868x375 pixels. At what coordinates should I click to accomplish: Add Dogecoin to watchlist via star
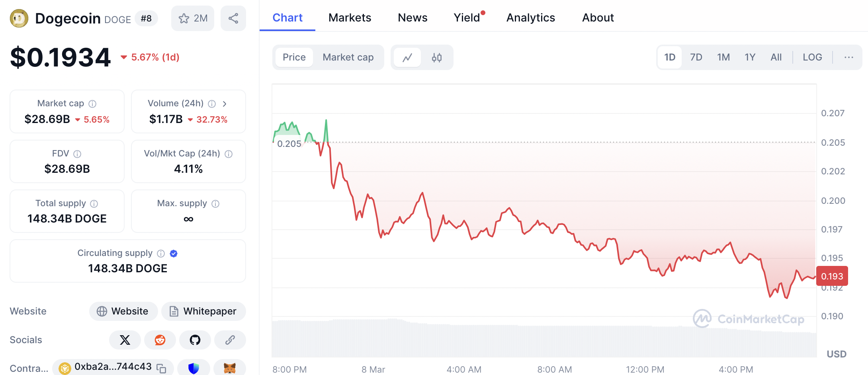[x=193, y=18]
